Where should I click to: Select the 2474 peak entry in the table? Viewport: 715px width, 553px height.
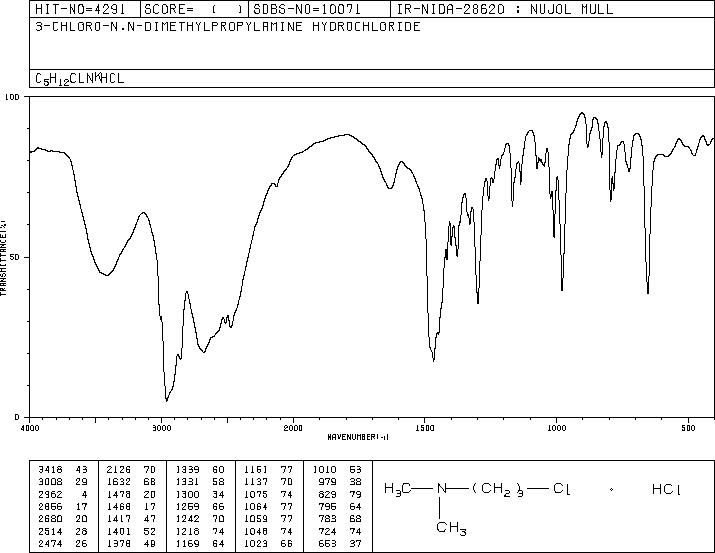63,544
